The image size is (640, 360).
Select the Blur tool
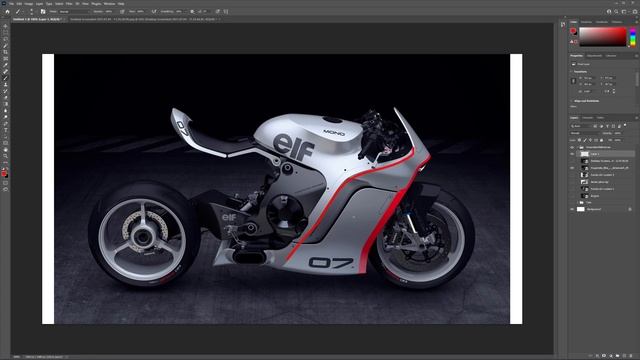coord(5,110)
